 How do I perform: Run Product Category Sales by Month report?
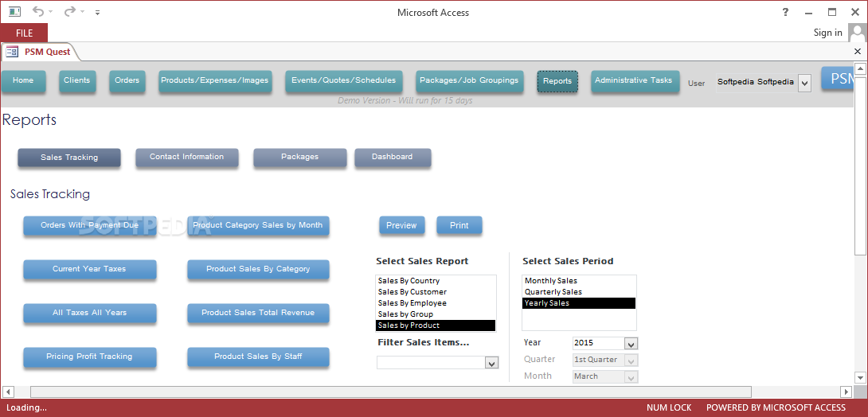click(x=258, y=226)
